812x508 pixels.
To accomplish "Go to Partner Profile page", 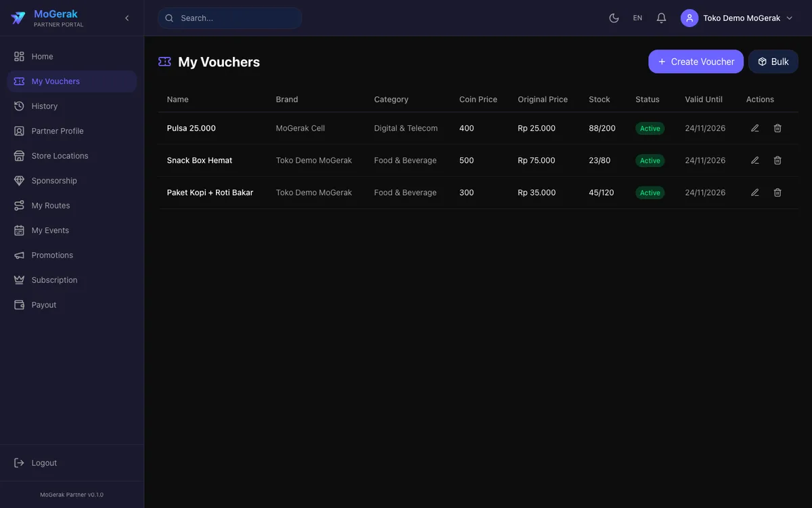I will (x=72, y=131).
